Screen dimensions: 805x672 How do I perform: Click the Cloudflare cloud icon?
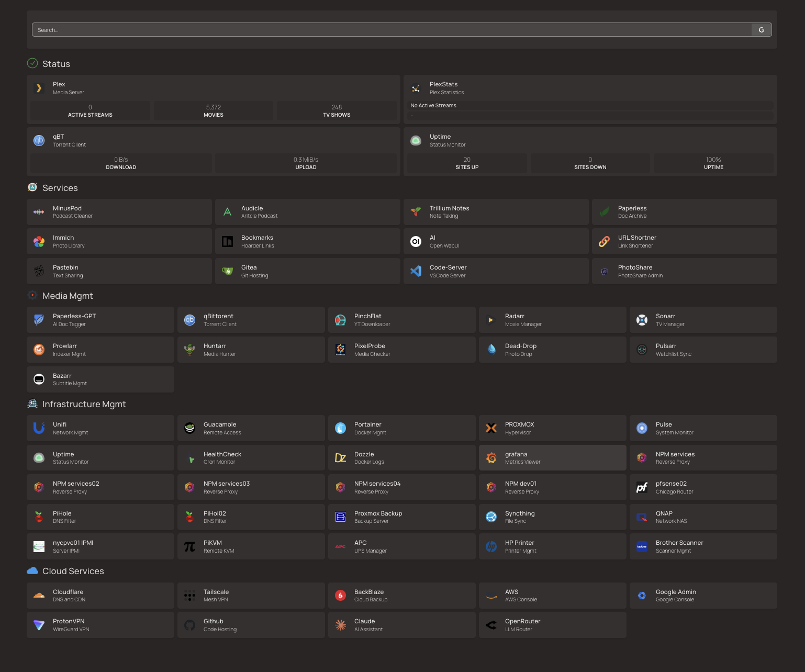click(x=39, y=596)
